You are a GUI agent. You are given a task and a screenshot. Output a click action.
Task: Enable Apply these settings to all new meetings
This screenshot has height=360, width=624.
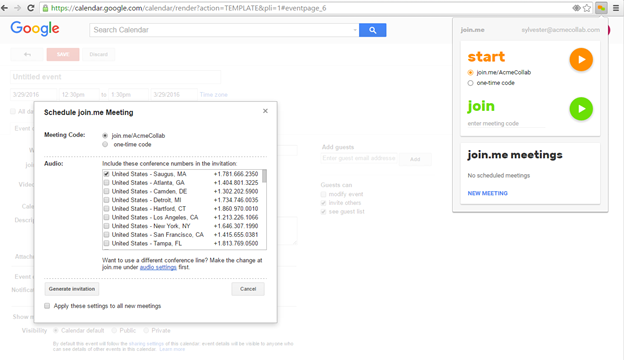point(47,306)
